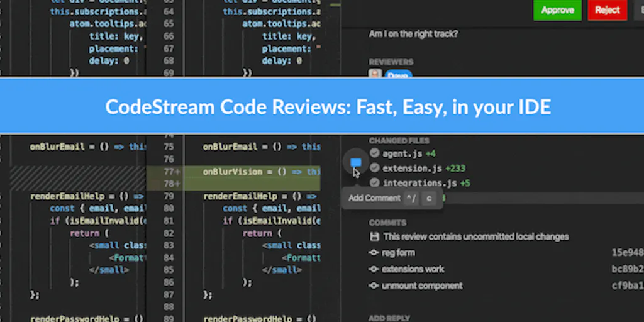Click the "Am I on the right track?" text
This screenshot has height=322, width=644.
413,34
